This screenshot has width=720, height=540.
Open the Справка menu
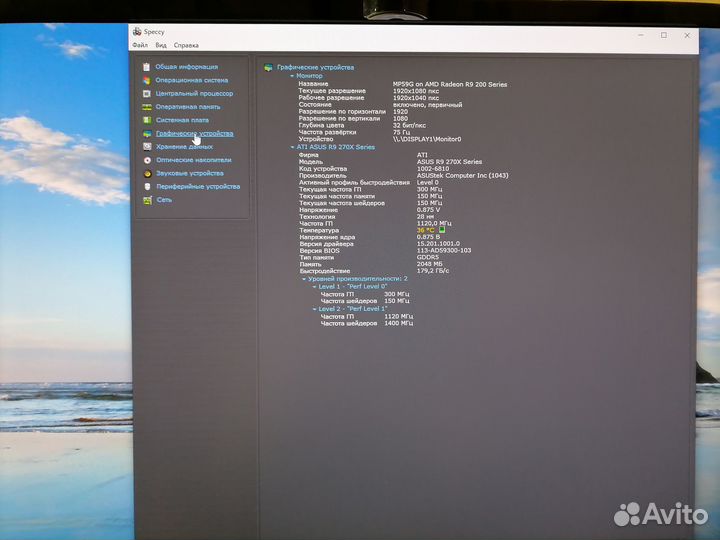186,45
